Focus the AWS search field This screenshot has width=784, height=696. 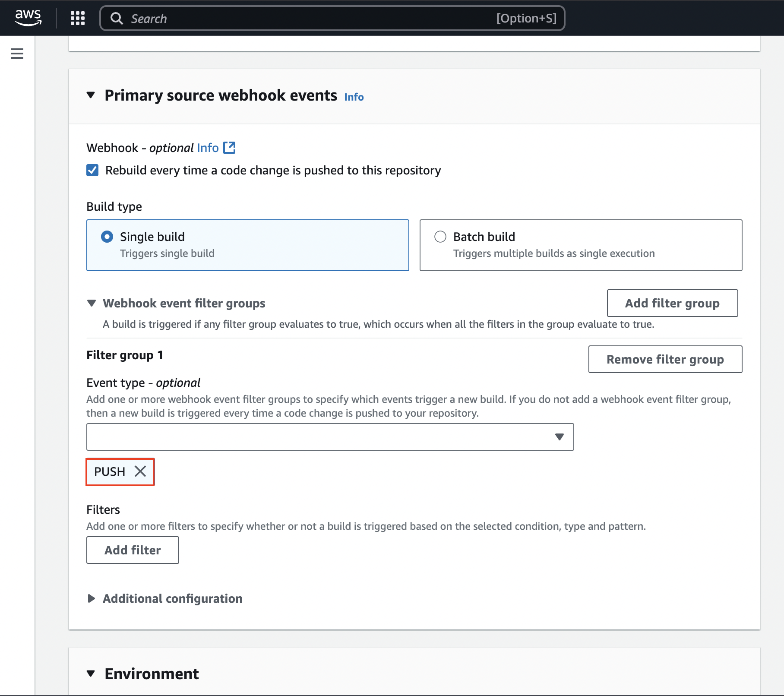tap(311, 18)
